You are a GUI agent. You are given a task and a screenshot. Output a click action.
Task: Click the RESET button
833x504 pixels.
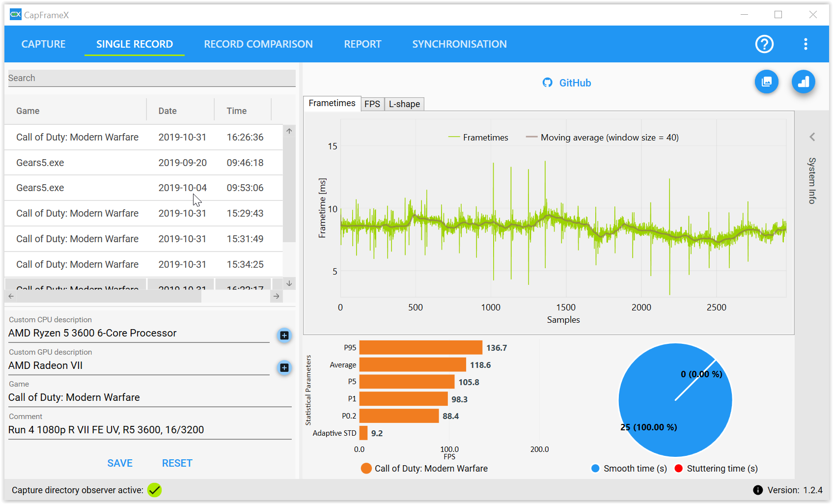pos(177,463)
